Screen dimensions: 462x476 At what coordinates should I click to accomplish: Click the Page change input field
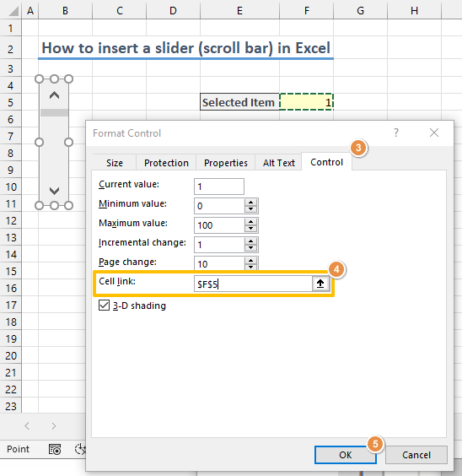coord(219,263)
